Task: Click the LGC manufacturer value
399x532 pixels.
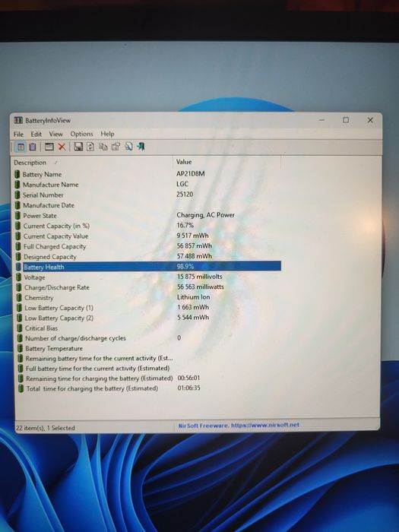Action: click(182, 184)
